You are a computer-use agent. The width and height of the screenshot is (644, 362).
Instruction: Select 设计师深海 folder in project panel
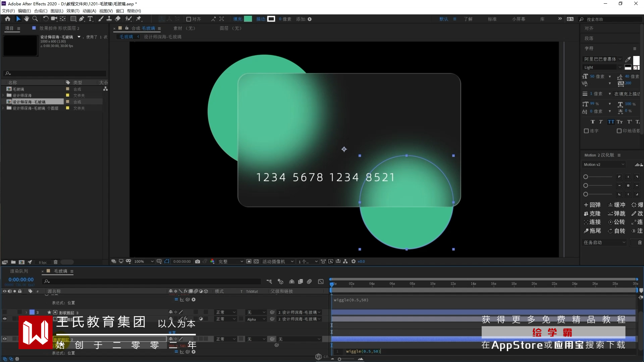point(22,96)
